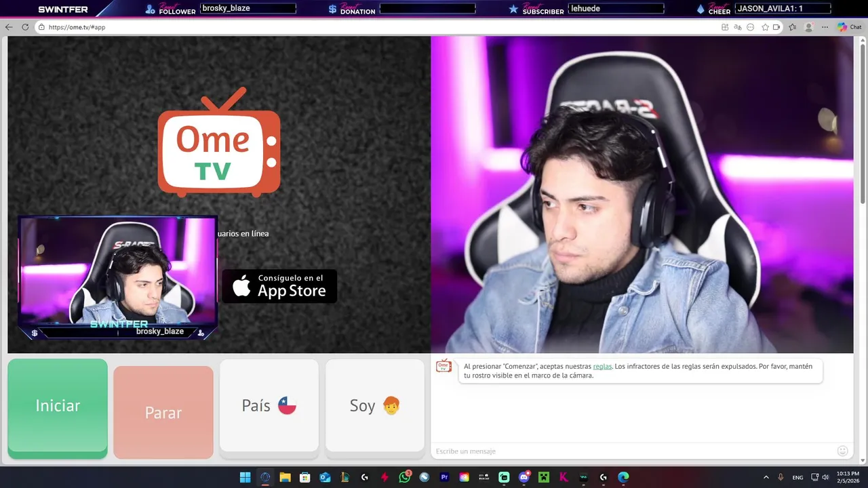This screenshot has height=488, width=868.
Task: Open Discord from taskbar
Action: point(524,477)
